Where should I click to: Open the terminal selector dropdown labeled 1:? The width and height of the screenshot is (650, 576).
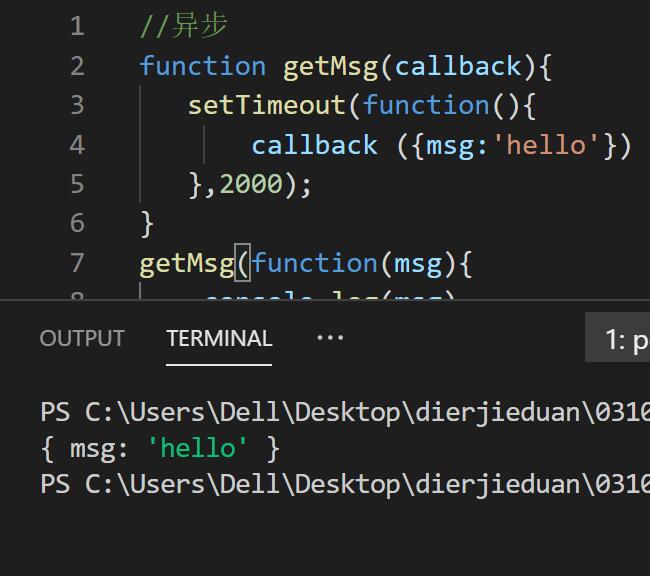[x=618, y=338]
